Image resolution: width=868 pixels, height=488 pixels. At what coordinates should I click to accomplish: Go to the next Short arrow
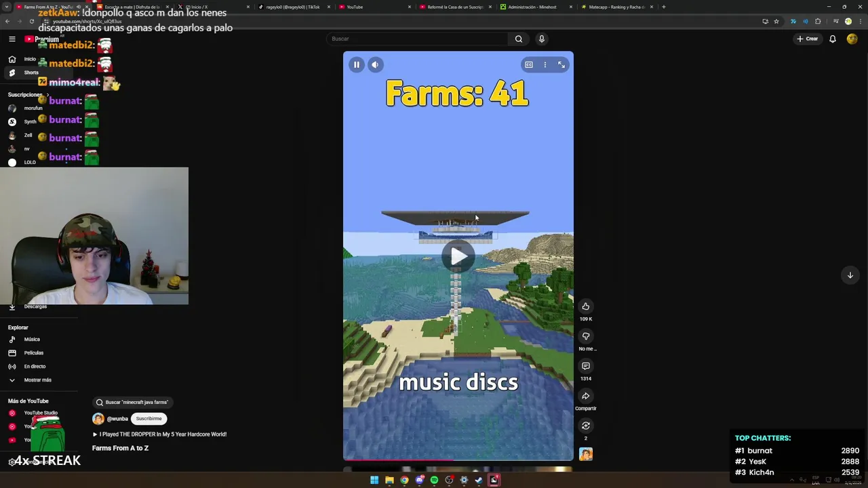click(850, 275)
